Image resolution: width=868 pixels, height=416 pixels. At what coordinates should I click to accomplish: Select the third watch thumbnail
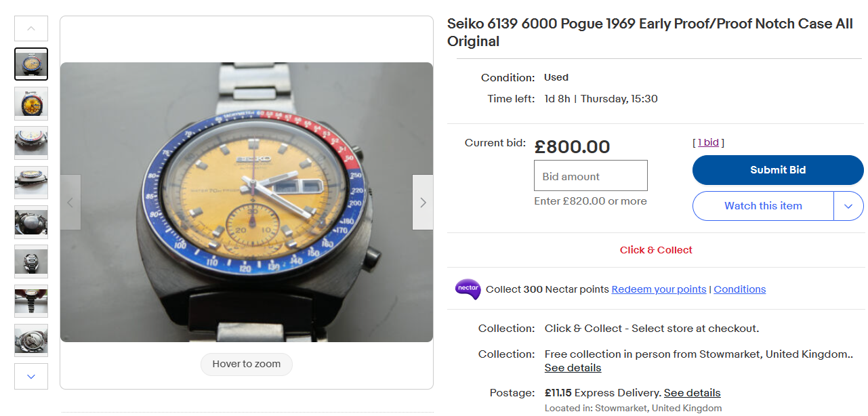(x=31, y=142)
